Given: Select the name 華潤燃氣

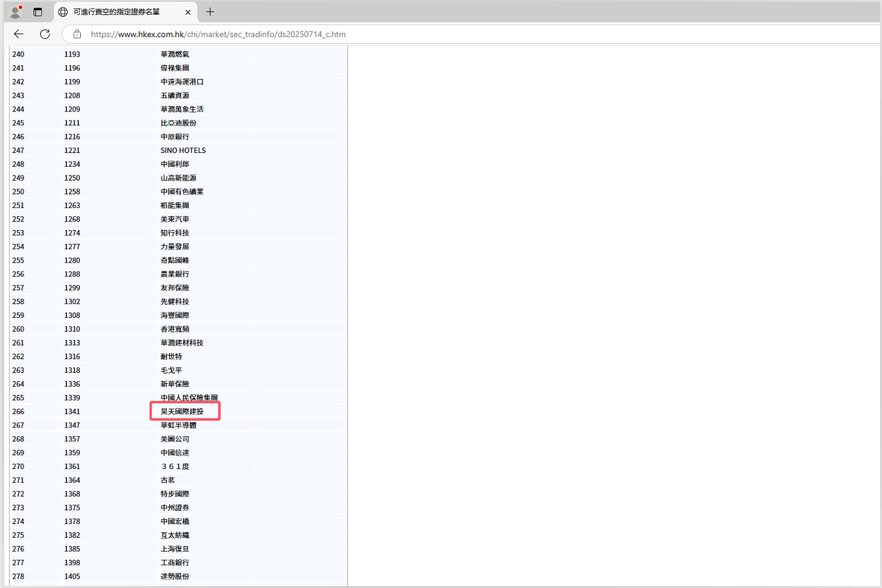Looking at the screenshot, I should [x=175, y=55].
